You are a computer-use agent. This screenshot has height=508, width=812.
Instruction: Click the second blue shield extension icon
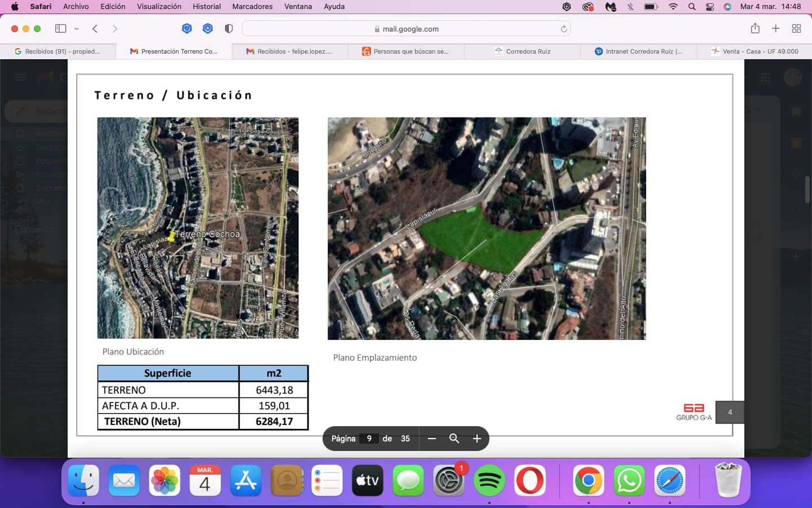pos(208,29)
